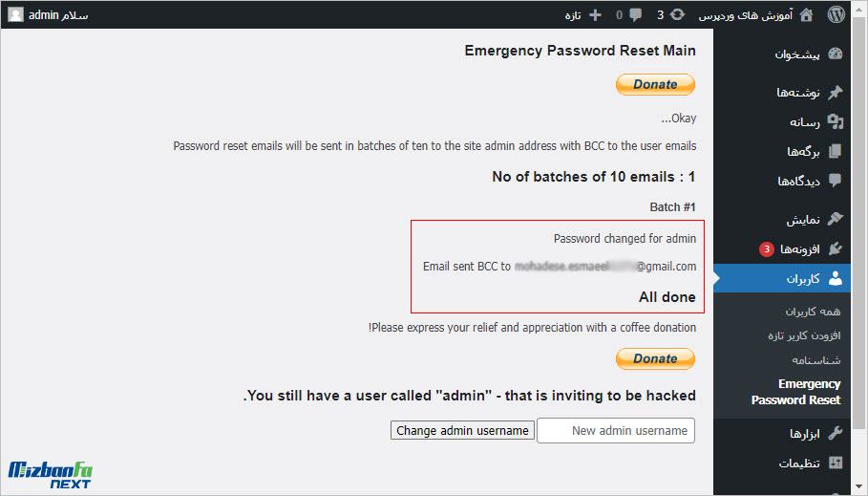Open the site home icon

[x=806, y=15]
